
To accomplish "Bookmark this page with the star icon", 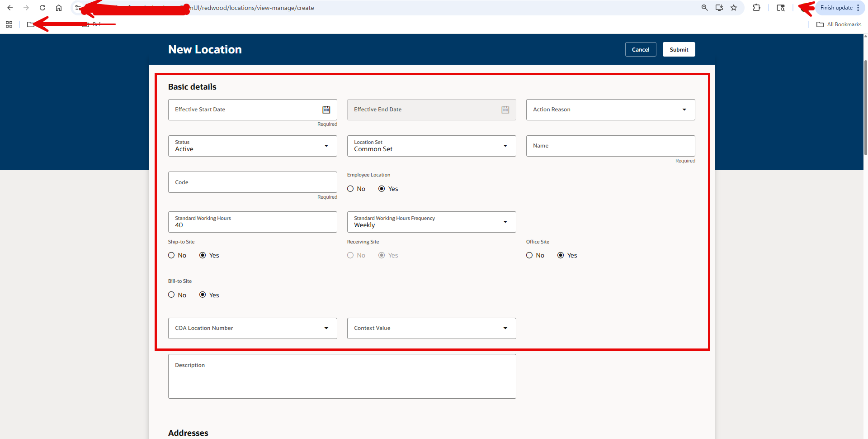I will click(x=734, y=8).
